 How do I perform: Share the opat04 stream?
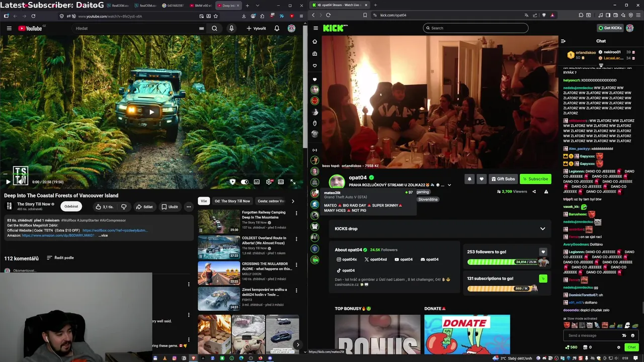(534, 192)
